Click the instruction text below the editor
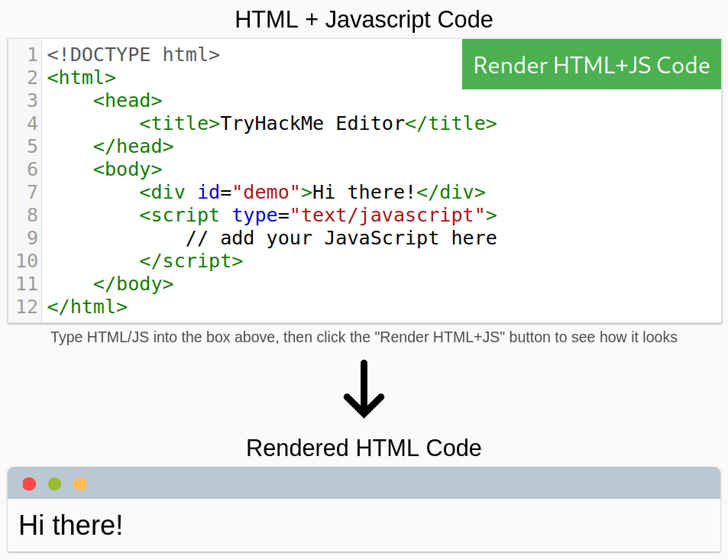The height and width of the screenshot is (560, 728). tap(364, 337)
